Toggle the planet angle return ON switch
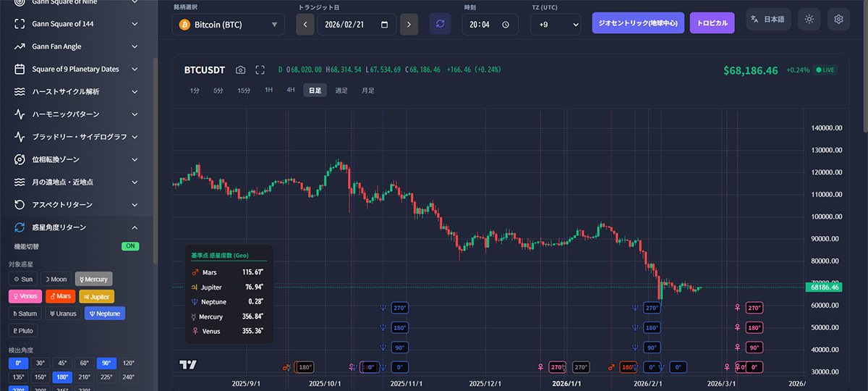This screenshot has width=868, height=391. tap(130, 246)
